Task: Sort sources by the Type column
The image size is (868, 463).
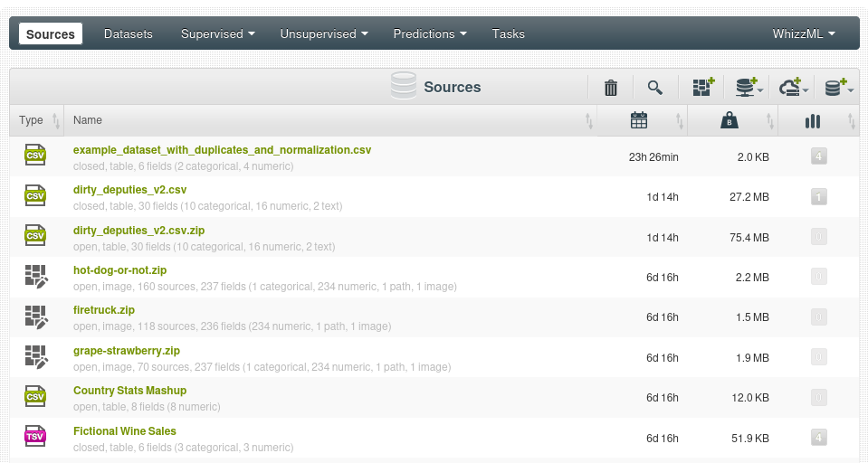Action: [32, 120]
